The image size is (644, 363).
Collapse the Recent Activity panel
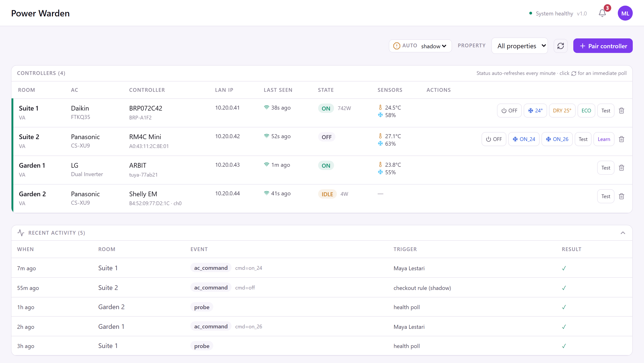[623, 233]
